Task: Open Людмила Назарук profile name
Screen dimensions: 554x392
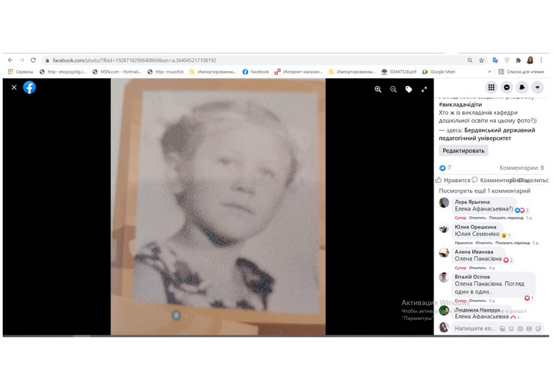Action: pyautogui.click(x=477, y=310)
